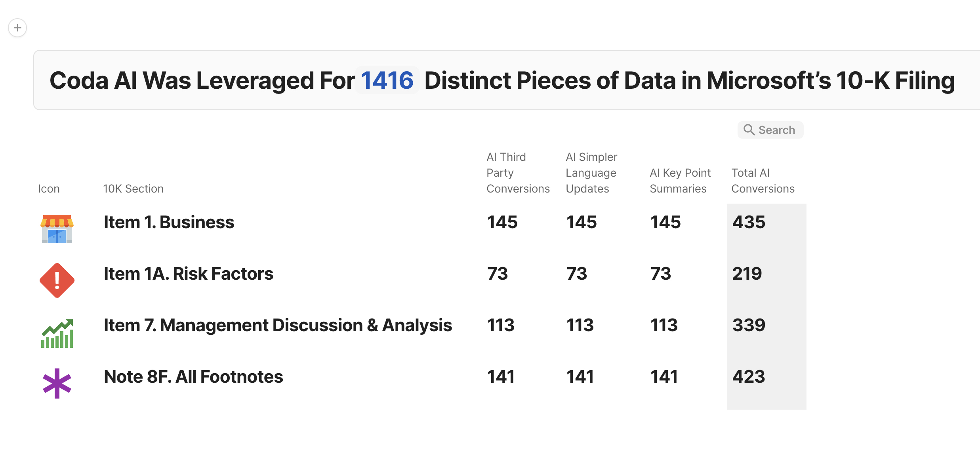980x456 pixels.
Task: Click the storefront icon for Business
Action: (x=57, y=229)
